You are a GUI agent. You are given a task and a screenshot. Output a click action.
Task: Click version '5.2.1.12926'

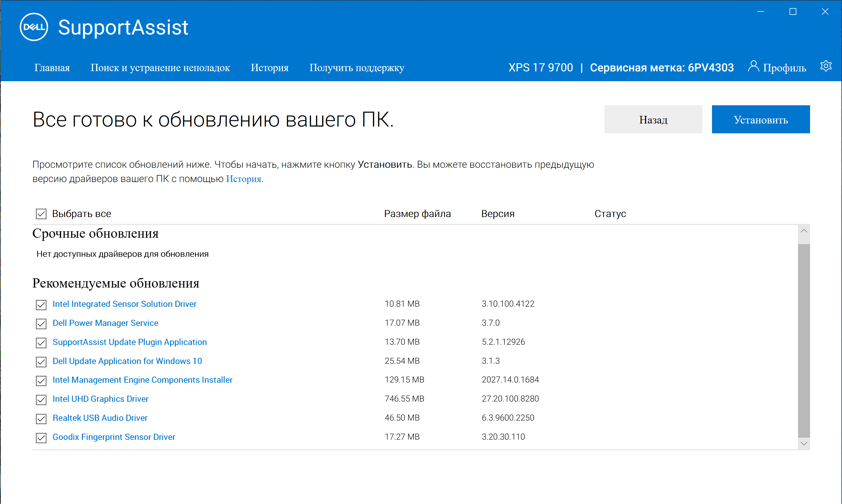pyautogui.click(x=503, y=342)
